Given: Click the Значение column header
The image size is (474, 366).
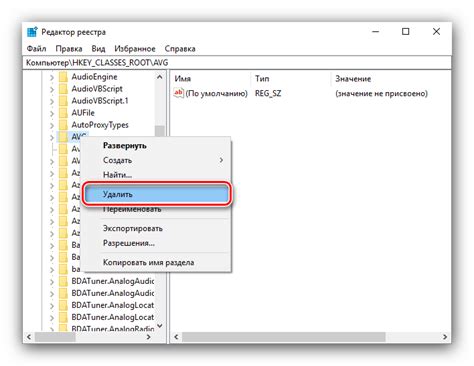Looking at the screenshot, I should [x=353, y=79].
